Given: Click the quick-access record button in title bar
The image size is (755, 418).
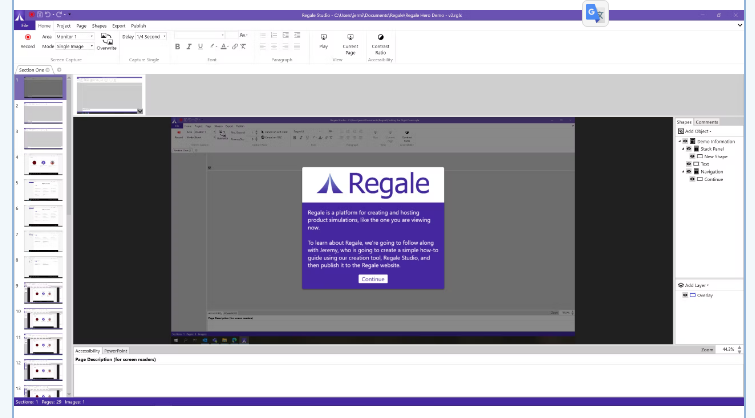Looking at the screenshot, I should click(31, 15).
